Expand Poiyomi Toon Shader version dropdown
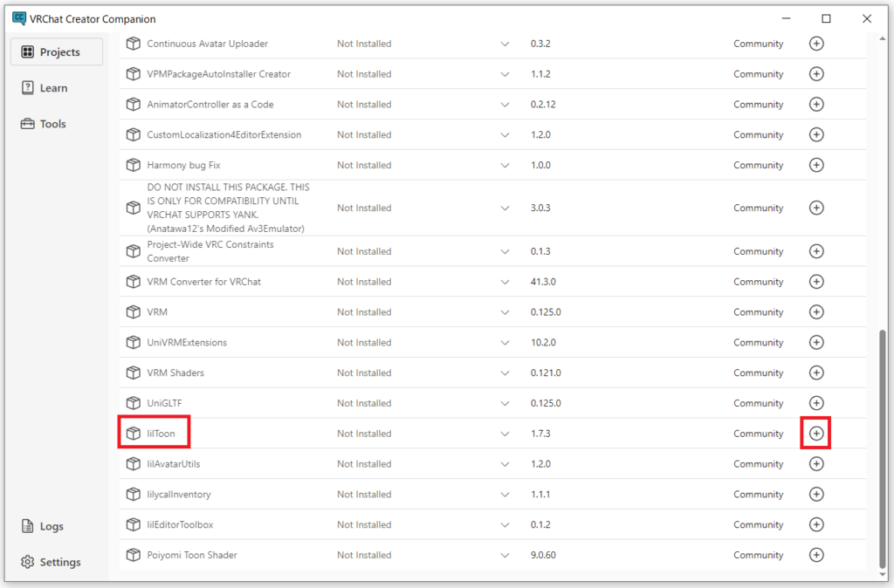894x588 pixels. click(x=505, y=555)
